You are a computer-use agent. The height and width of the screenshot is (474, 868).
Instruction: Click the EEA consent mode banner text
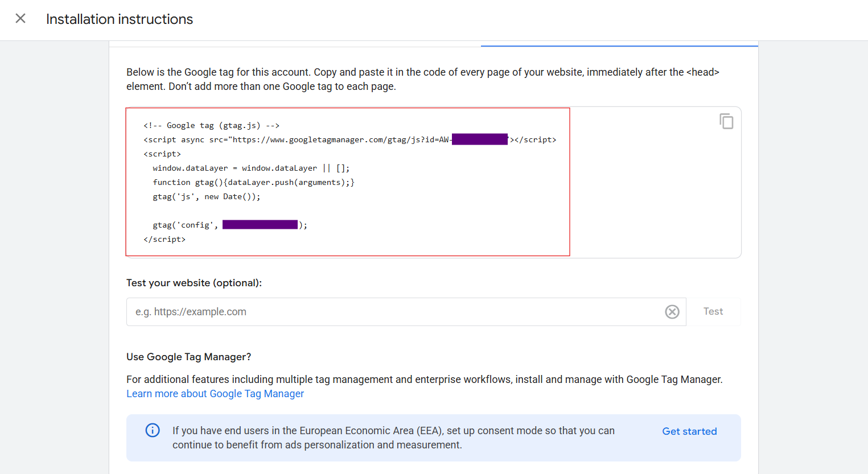coord(393,438)
